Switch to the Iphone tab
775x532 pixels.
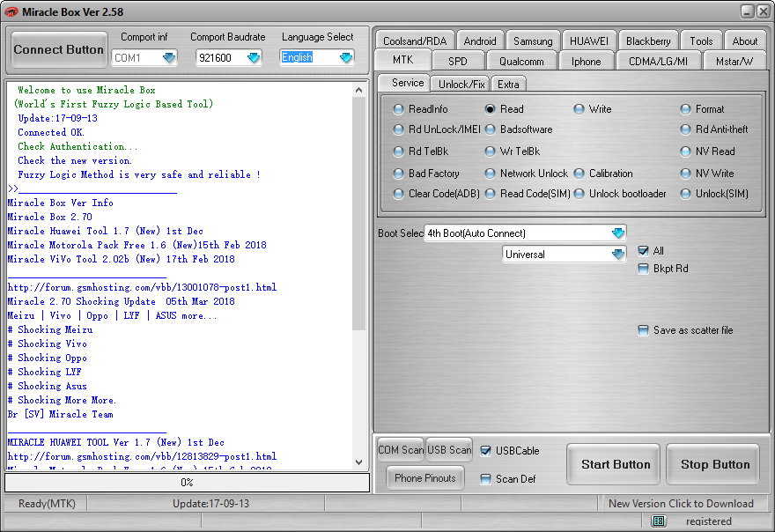(587, 61)
